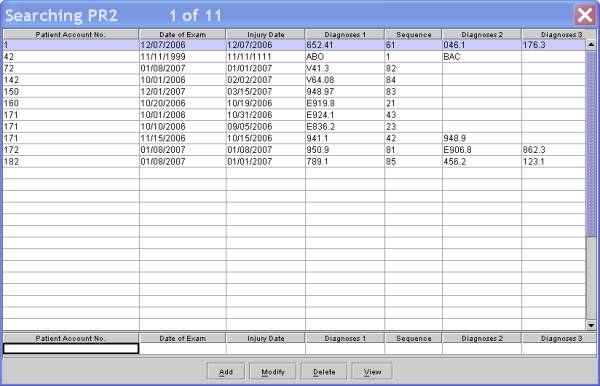Image resolution: width=600 pixels, height=386 pixels.
Task: Select patient account 42 row
Action: 294,57
